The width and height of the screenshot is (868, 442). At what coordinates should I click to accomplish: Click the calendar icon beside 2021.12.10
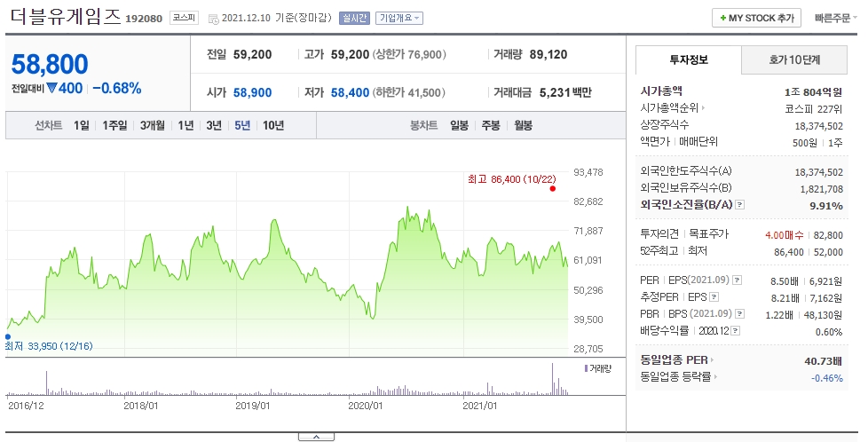[x=213, y=19]
